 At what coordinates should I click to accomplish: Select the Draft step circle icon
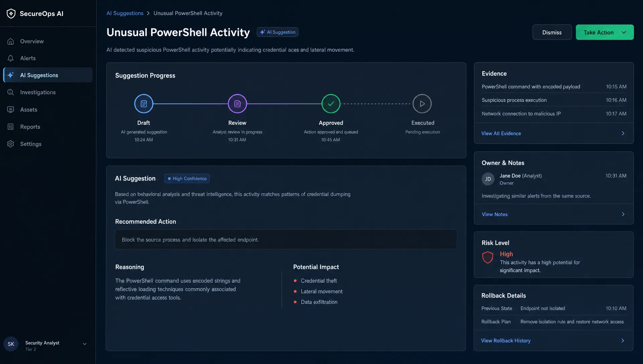pyautogui.click(x=144, y=104)
